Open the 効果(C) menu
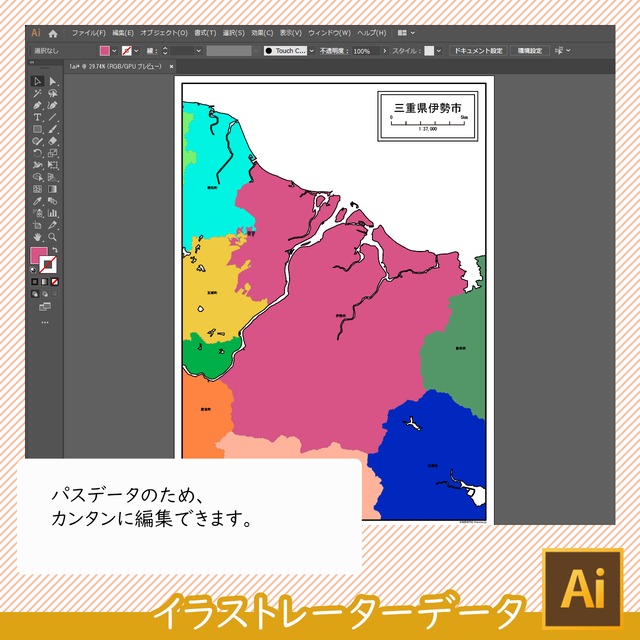640x640 pixels. (x=262, y=33)
